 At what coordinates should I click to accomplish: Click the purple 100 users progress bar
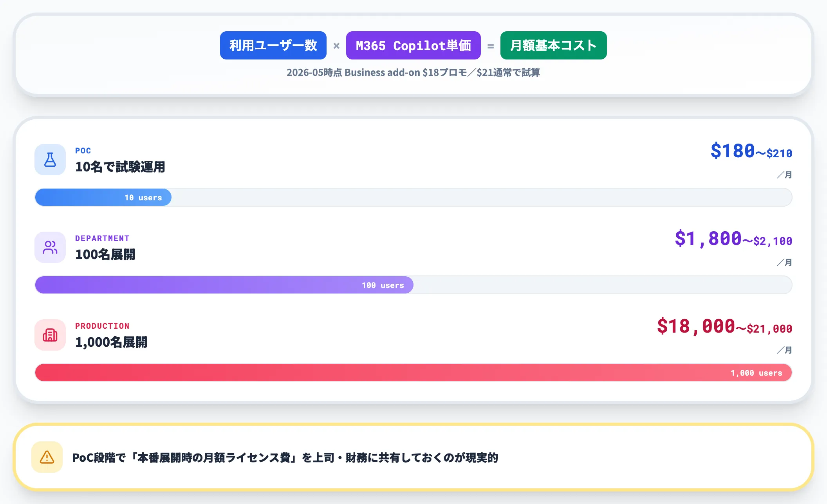click(224, 285)
